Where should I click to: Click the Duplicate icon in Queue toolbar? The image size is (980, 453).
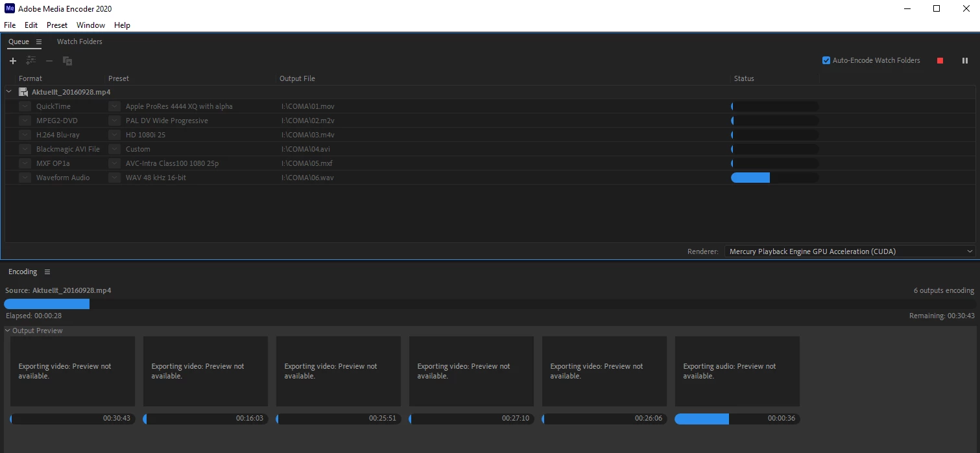coord(67,61)
